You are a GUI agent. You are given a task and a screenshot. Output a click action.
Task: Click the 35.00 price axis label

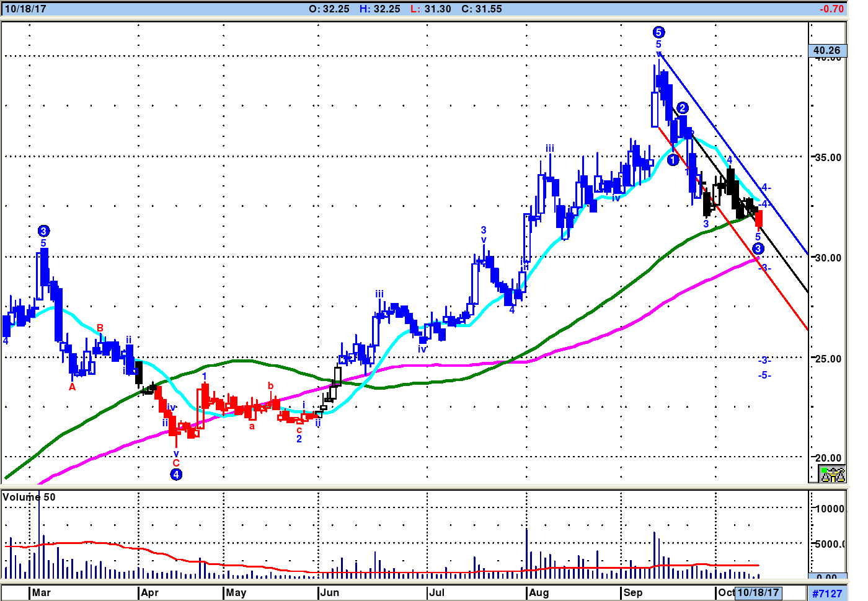828,157
